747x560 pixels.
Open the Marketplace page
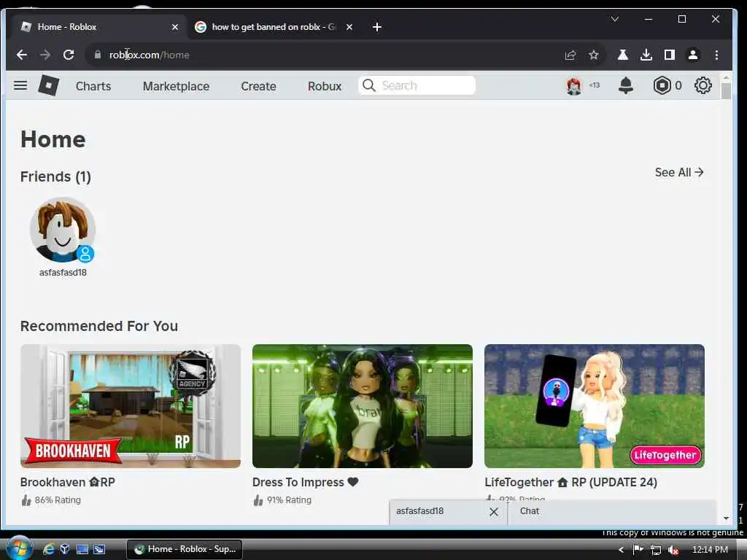point(177,86)
